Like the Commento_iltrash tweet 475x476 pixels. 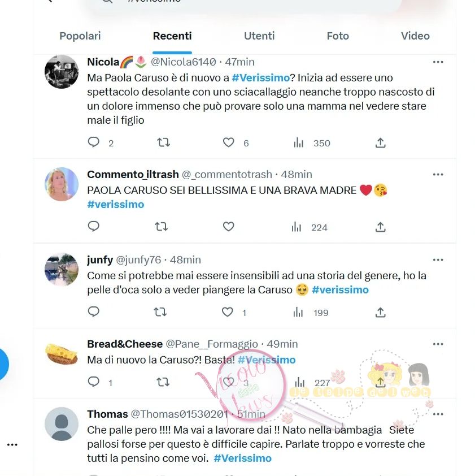[x=228, y=227]
